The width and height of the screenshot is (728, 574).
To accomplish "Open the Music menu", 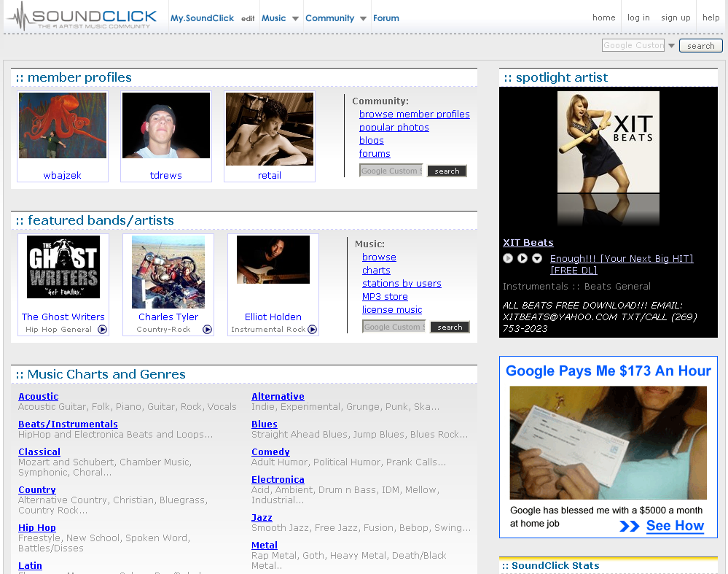I will tap(273, 18).
